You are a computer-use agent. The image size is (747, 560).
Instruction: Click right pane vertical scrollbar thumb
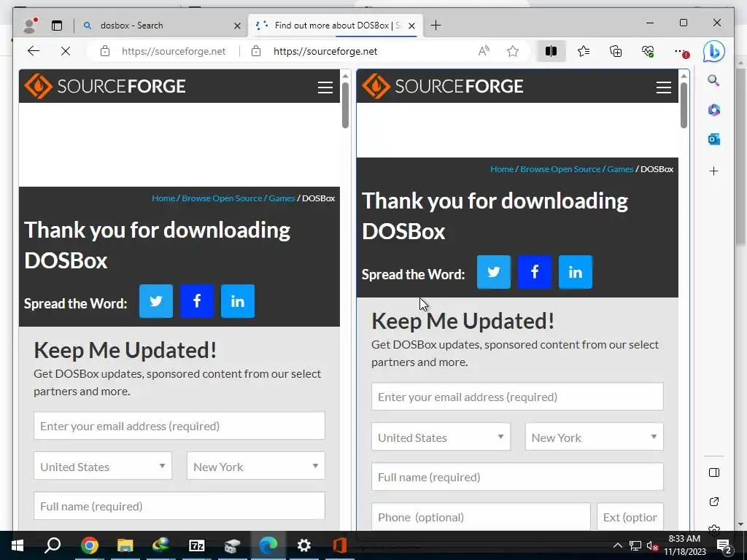click(x=684, y=105)
